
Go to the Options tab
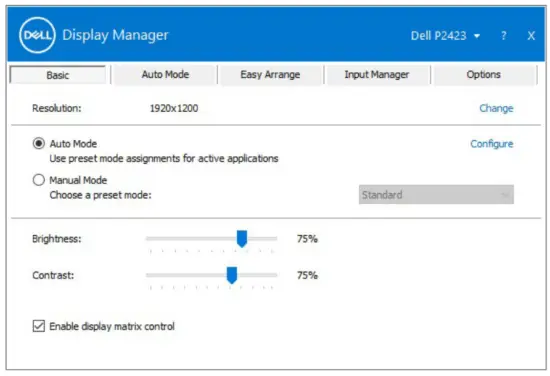(483, 74)
